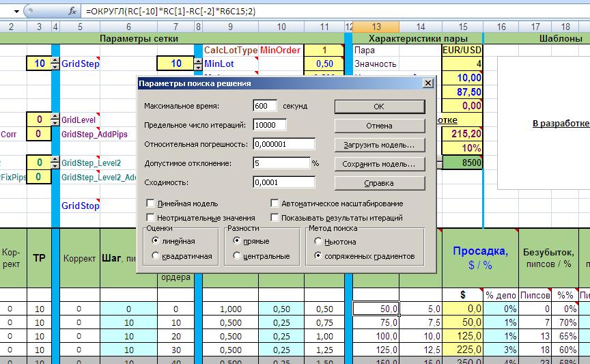Click the GridStep_AddPips label
Image resolution: width=590 pixels, height=364 pixels.
[94, 134]
